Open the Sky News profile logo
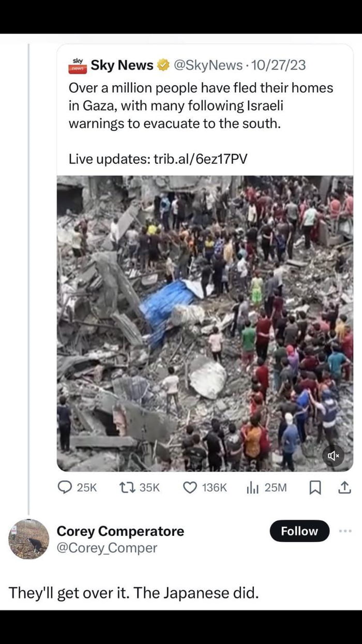 pos(78,65)
